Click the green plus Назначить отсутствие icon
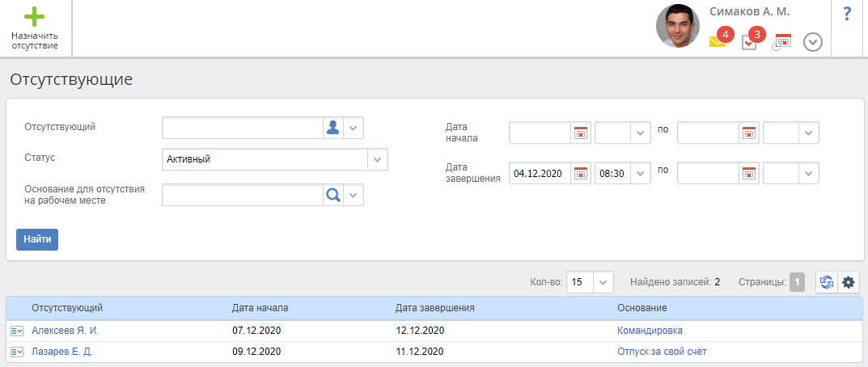Image resolution: width=868 pixels, height=367 pixels. 34,17
